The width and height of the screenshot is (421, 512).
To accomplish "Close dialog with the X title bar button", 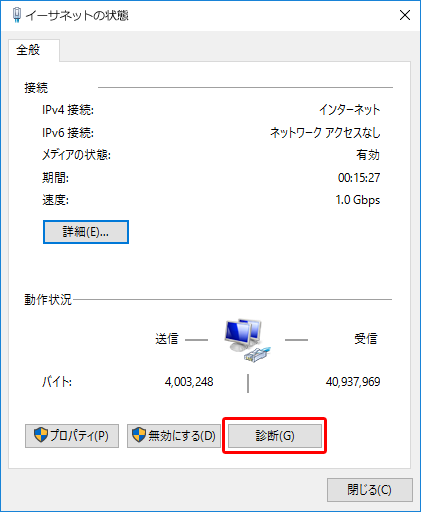I will coord(405,15).
